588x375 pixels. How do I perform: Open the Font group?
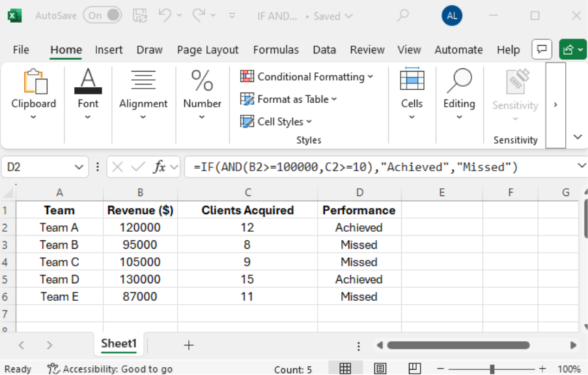88,94
